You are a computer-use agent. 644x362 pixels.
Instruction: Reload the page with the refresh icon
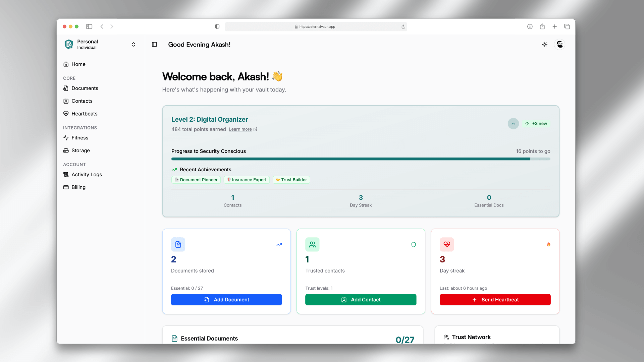click(403, 27)
